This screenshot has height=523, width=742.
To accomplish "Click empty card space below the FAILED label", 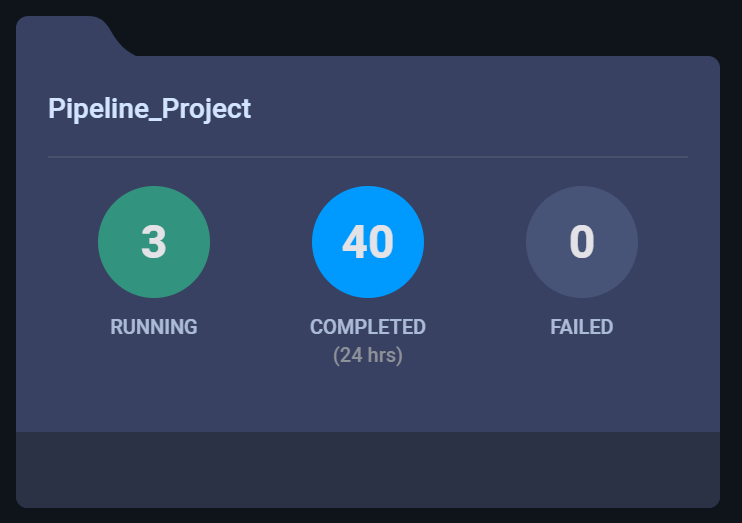I will 582,390.
